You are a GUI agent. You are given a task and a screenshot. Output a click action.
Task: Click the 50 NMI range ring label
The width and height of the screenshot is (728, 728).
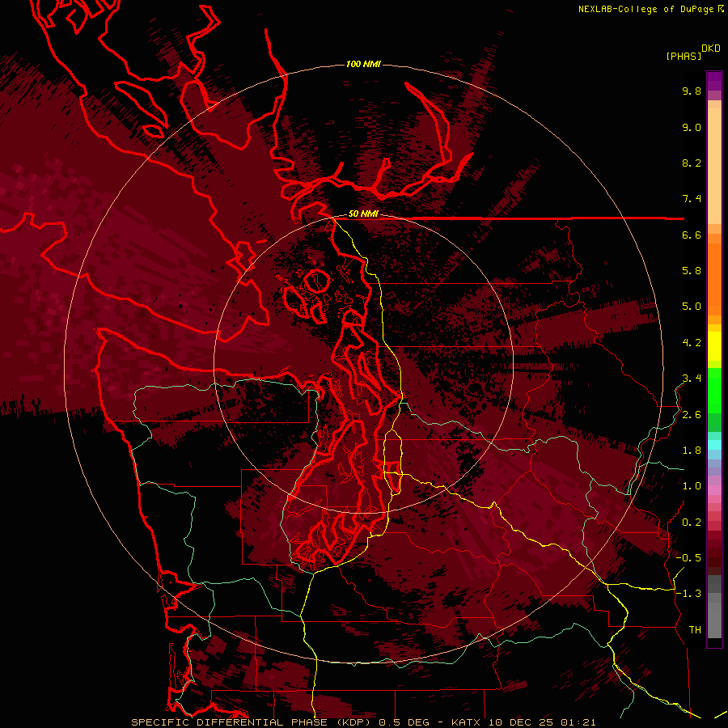point(363,214)
